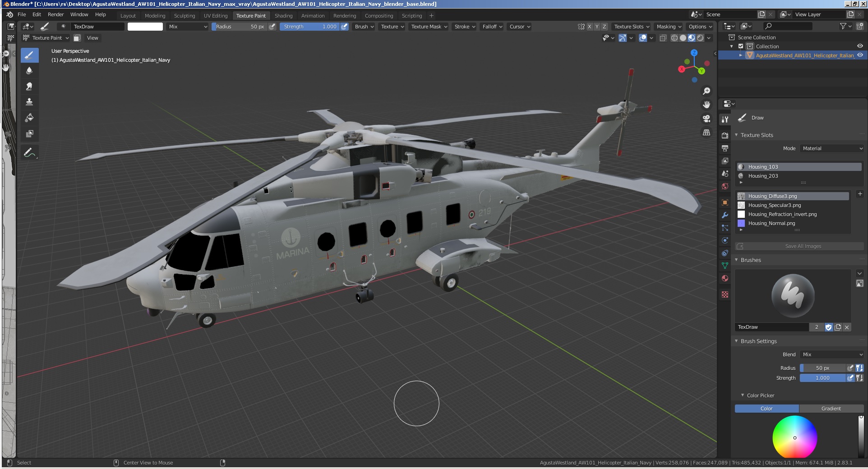Toggle camera view gizmo
The image size is (868, 469).
(706, 119)
